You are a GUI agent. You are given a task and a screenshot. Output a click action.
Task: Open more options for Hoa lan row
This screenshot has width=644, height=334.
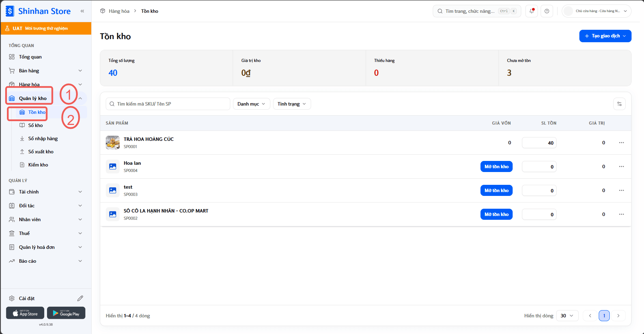622,166
